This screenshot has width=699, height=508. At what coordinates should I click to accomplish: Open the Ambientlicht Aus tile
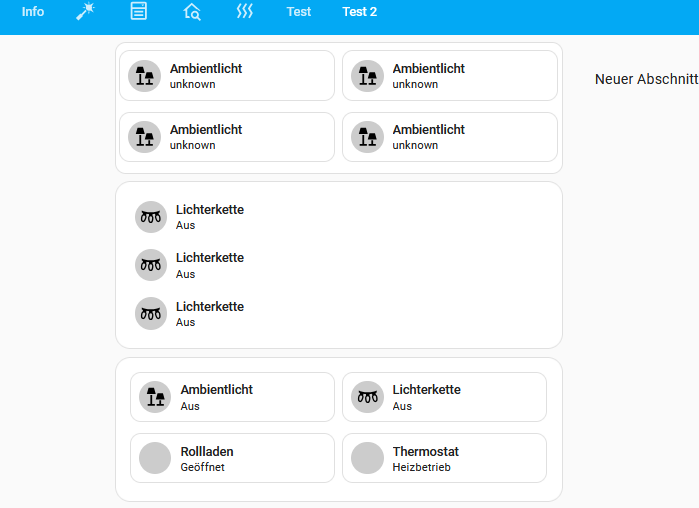coord(232,397)
